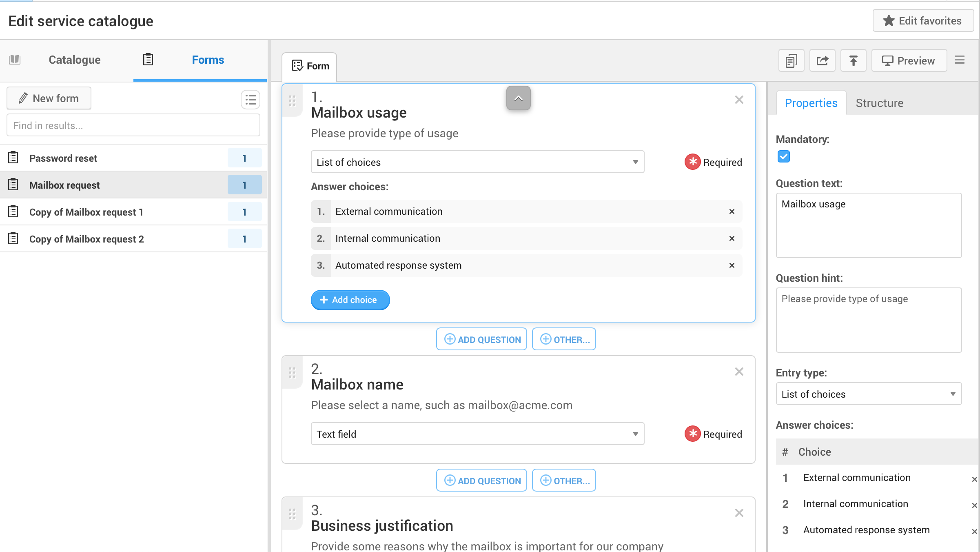Switch to the Catalogue tab
Viewport: 980px width, 552px height.
click(74, 60)
